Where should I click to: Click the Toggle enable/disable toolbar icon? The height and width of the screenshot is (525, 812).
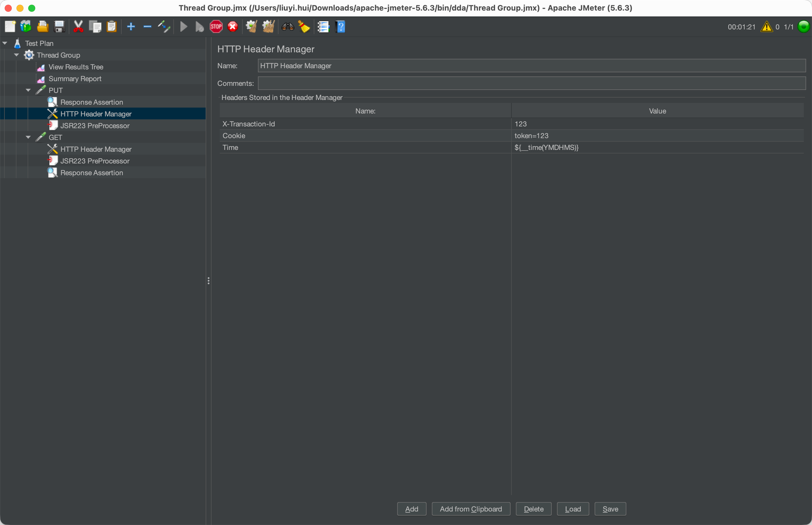coord(164,26)
